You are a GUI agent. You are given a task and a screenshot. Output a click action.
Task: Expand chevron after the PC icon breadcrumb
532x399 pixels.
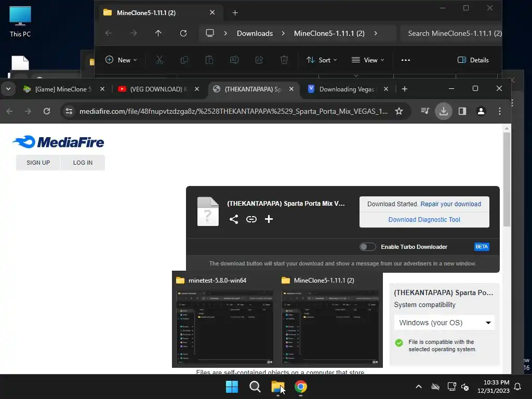tap(225, 33)
